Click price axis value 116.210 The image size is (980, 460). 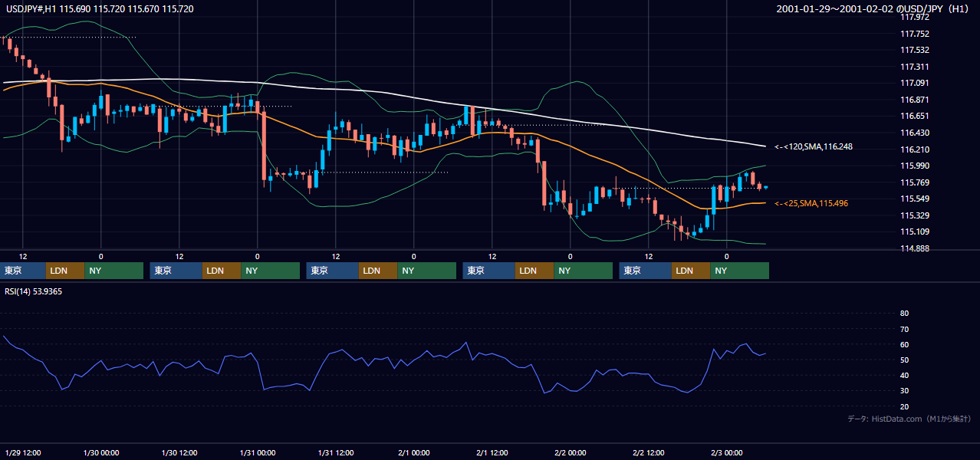(913, 149)
